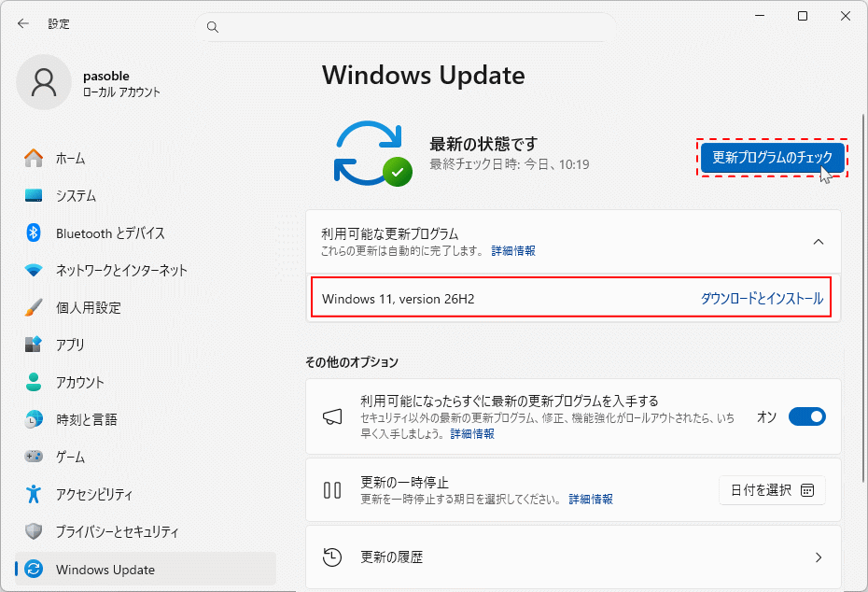Click the pause icon beside 更新の一時停止
The width and height of the screenshot is (868, 592).
click(x=332, y=490)
